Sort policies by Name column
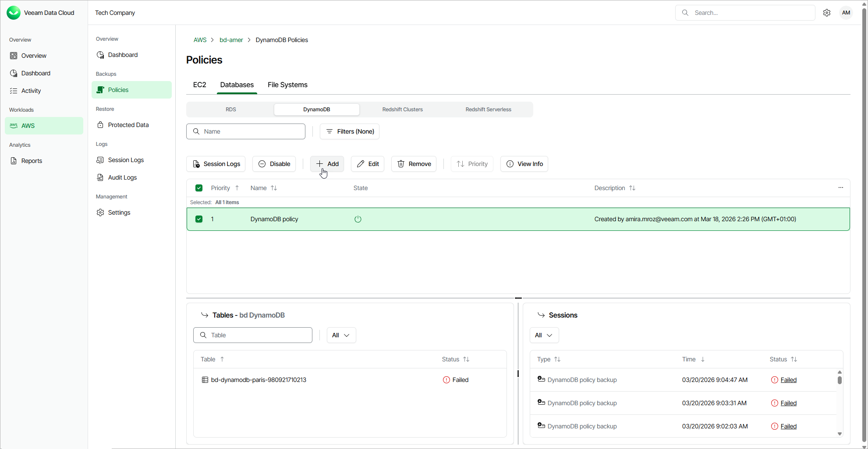Image resolution: width=868 pixels, height=449 pixels. [274, 188]
